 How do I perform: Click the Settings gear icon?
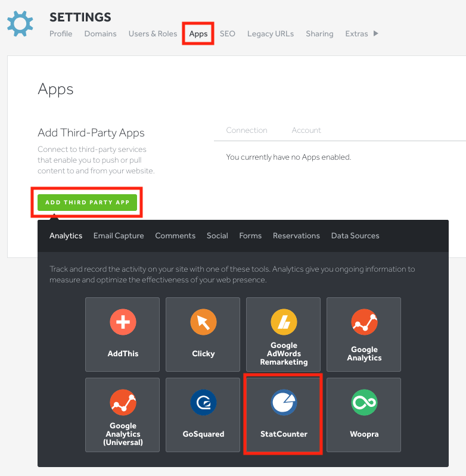[20, 24]
